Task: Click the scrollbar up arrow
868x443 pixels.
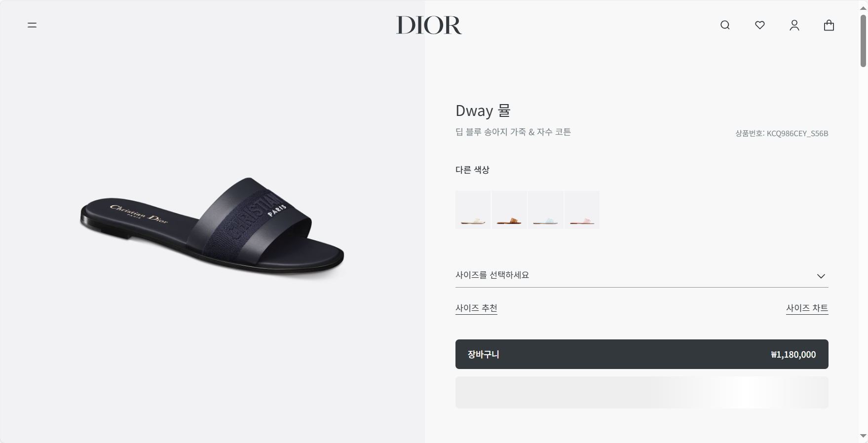Action: [863, 8]
